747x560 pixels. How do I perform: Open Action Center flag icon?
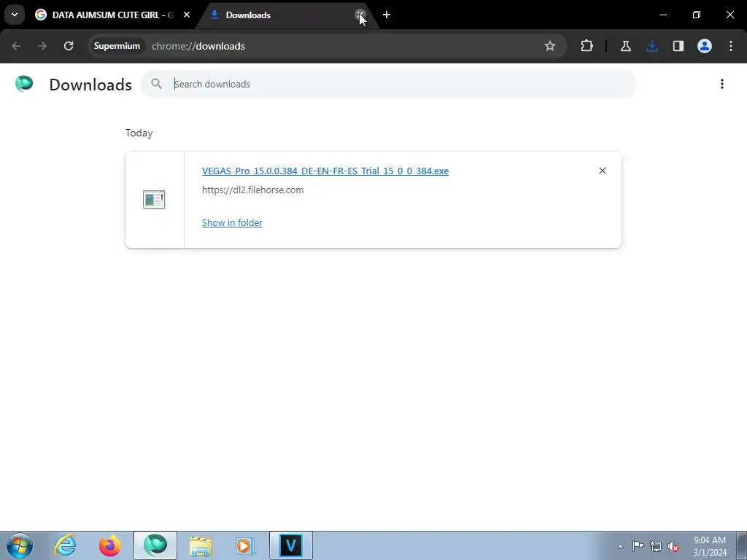(x=638, y=546)
